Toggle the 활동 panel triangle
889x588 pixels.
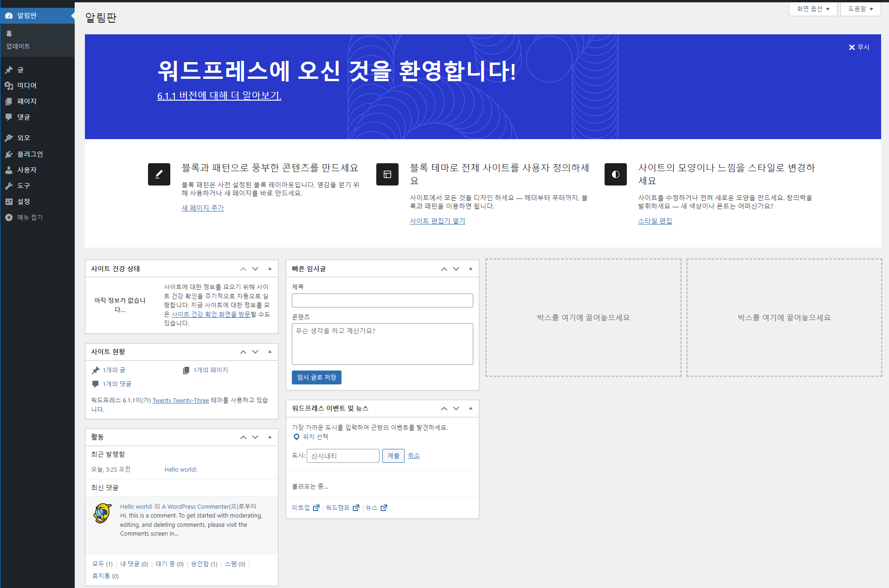click(270, 437)
